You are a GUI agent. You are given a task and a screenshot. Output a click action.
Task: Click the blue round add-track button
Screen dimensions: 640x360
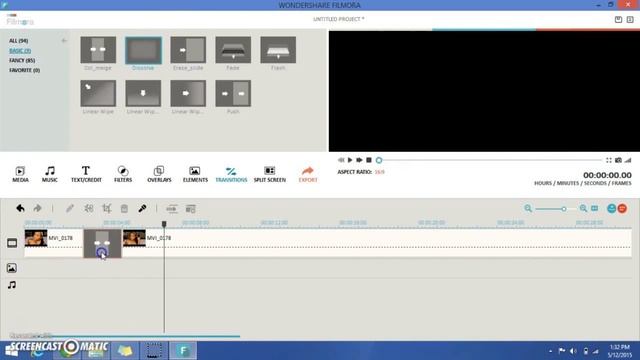pyautogui.click(x=611, y=209)
